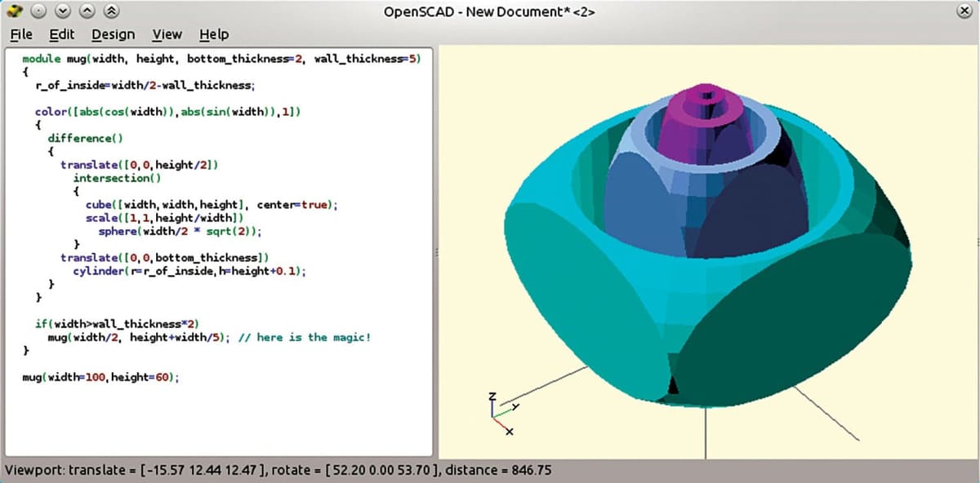Open the View menu

pyautogui.click(x=167, y=34)
